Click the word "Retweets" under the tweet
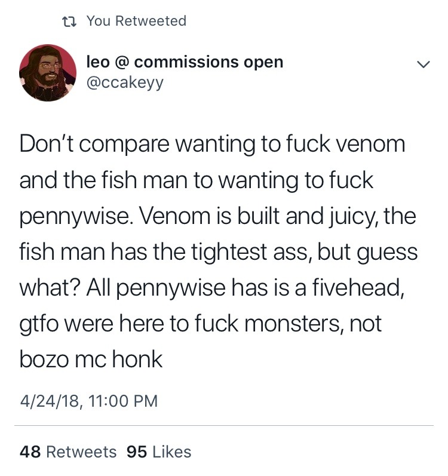The image size is (448, 476). tap(81, 452)
